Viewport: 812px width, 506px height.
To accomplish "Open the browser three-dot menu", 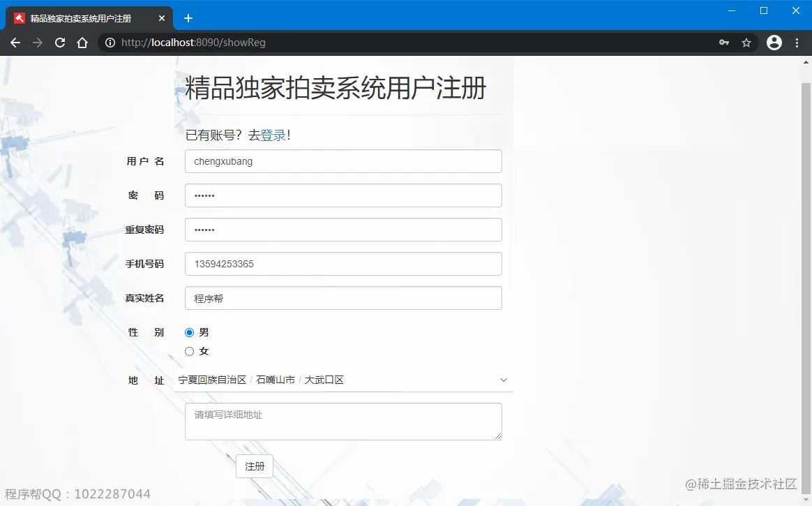I will 797,43.
